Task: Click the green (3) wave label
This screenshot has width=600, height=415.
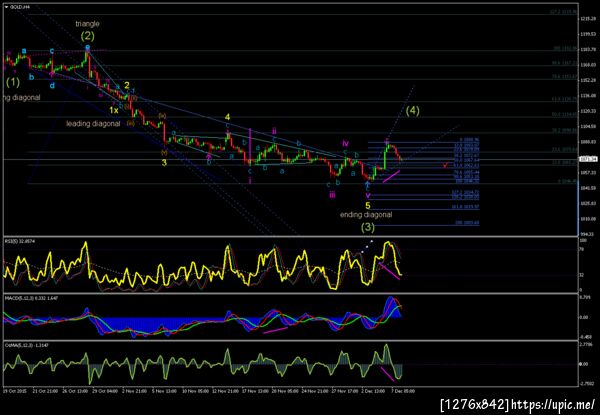Action: click(x=368, y=228)
